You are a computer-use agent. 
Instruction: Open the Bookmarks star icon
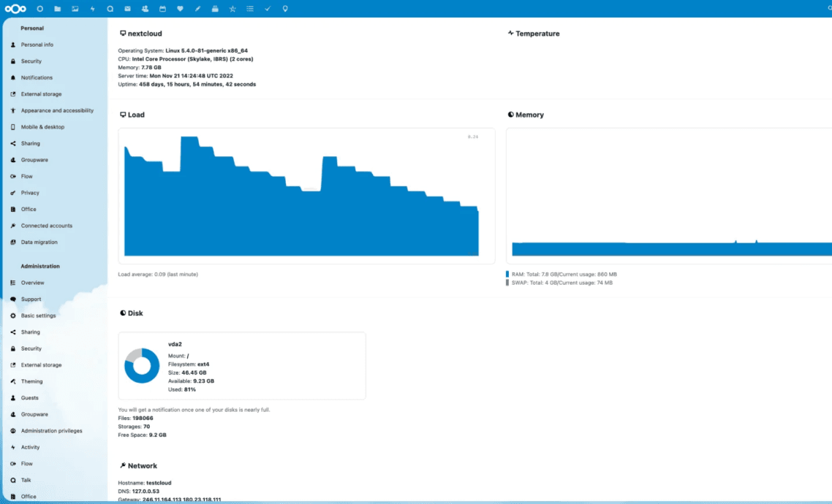click(x=232, y=9)
